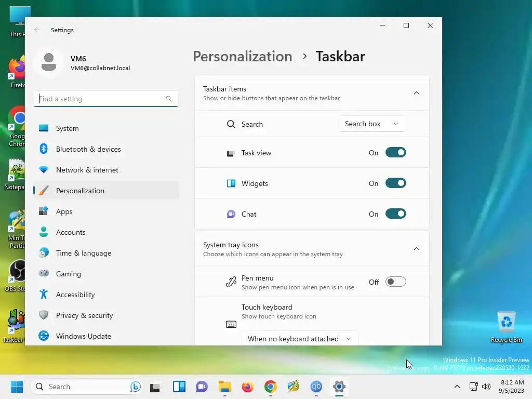
Task: Click the network tray icon
Action: tap(474, 387)
